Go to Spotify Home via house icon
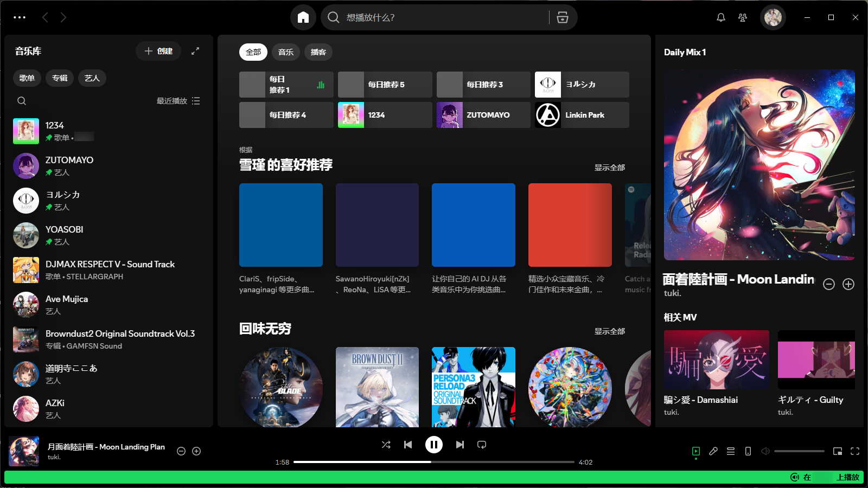868x488 pixels. tap(303, 17)
